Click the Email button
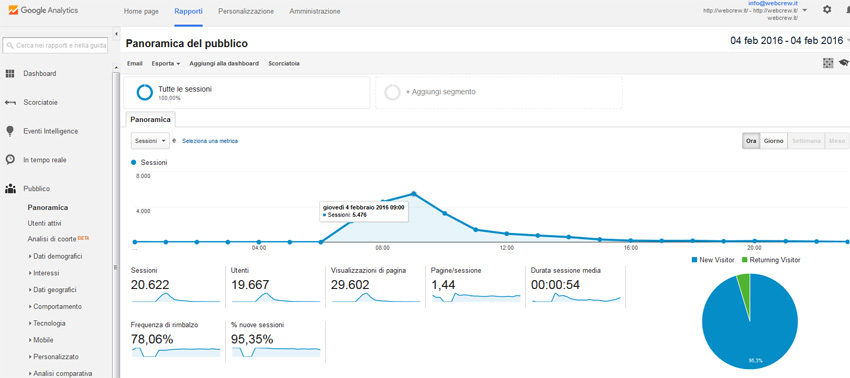The height and width of the screenshot is (378, 850). tap(134, 63)
